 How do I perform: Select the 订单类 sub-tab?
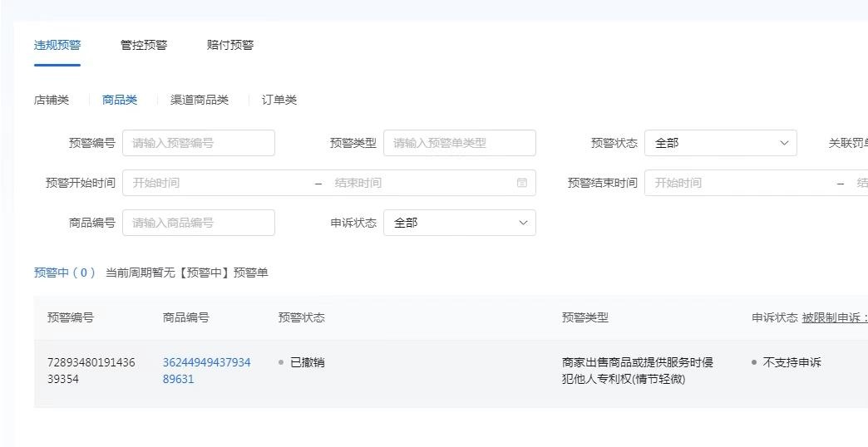tap(279, 101)
